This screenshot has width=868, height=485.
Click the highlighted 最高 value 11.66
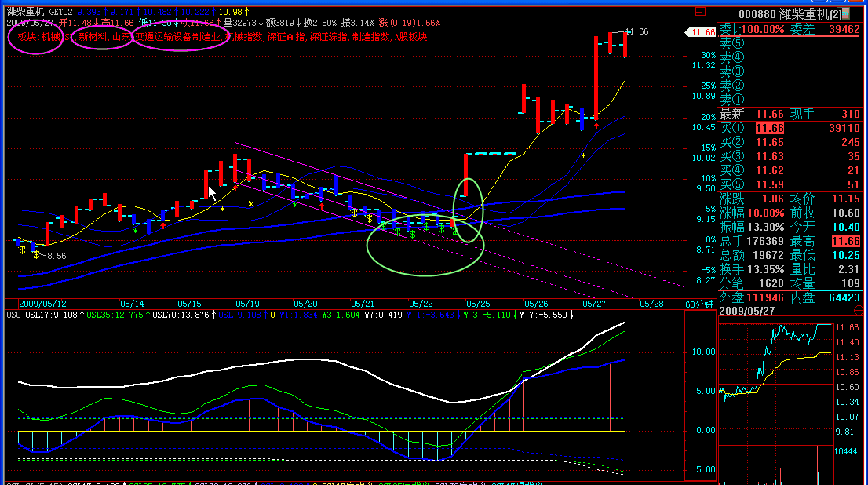[846, 241]
